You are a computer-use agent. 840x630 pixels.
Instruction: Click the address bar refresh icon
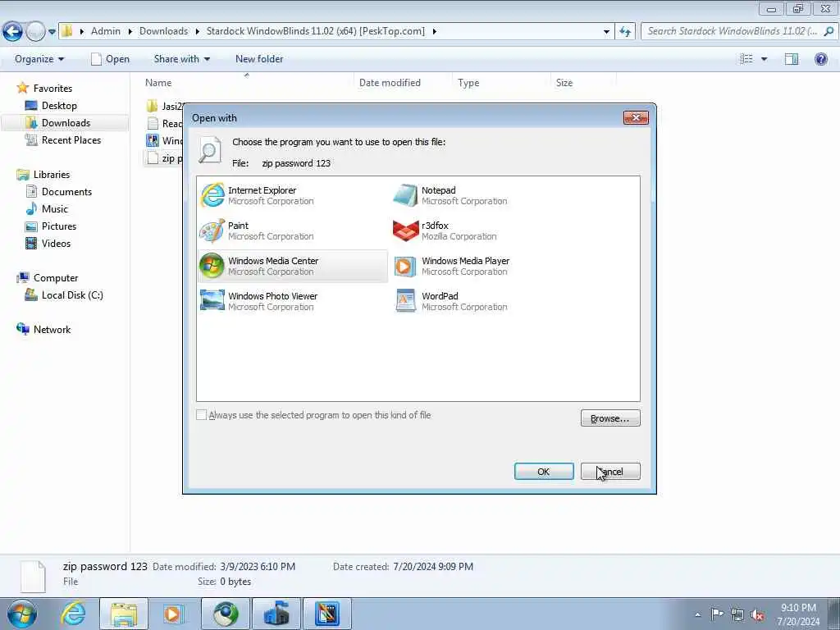coord(624,32)
